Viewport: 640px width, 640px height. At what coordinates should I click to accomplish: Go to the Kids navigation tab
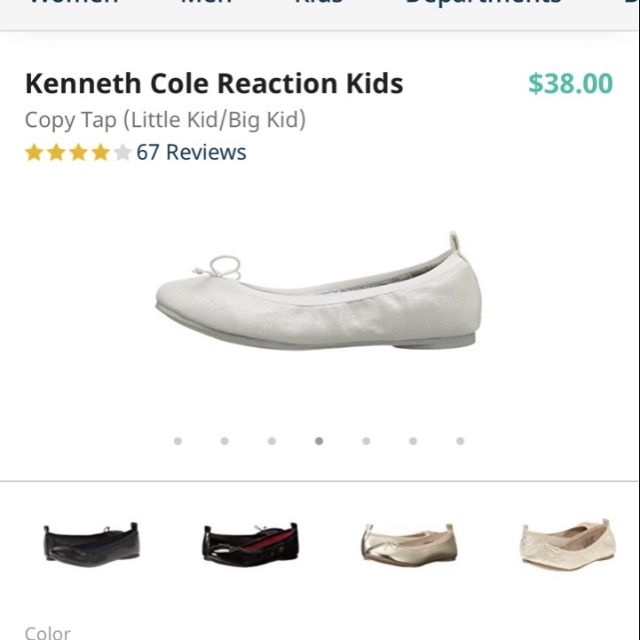(318, 5)
